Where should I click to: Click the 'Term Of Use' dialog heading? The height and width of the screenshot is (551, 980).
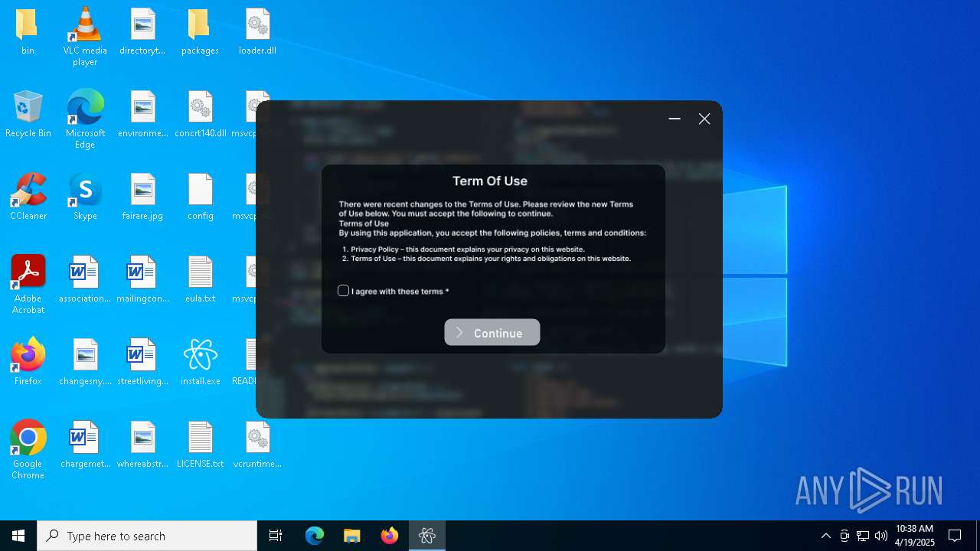pyautogui.click(x=490, y=181)
